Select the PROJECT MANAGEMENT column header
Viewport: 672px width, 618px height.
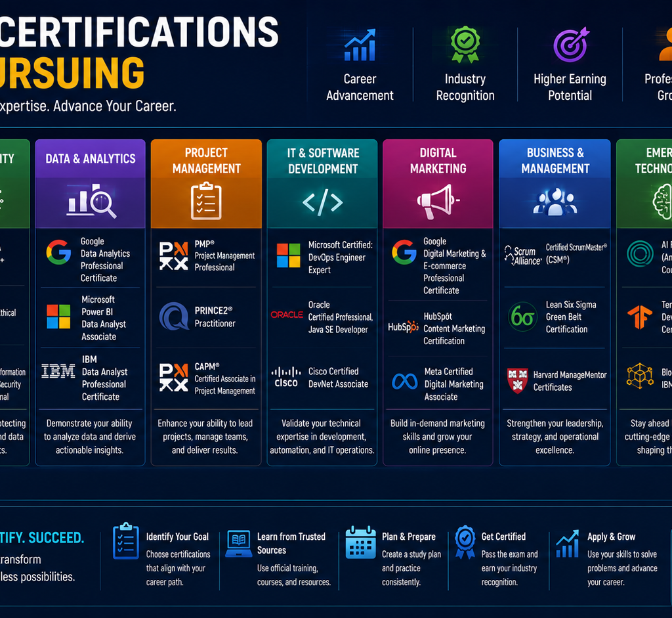pyautogui.click(x=206, y=161)
